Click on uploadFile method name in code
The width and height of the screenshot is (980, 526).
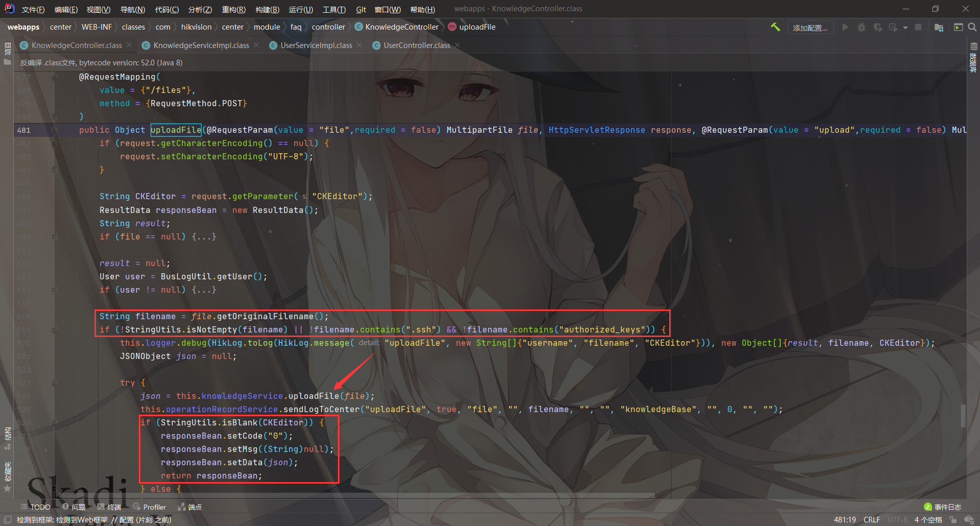point(176,130)
